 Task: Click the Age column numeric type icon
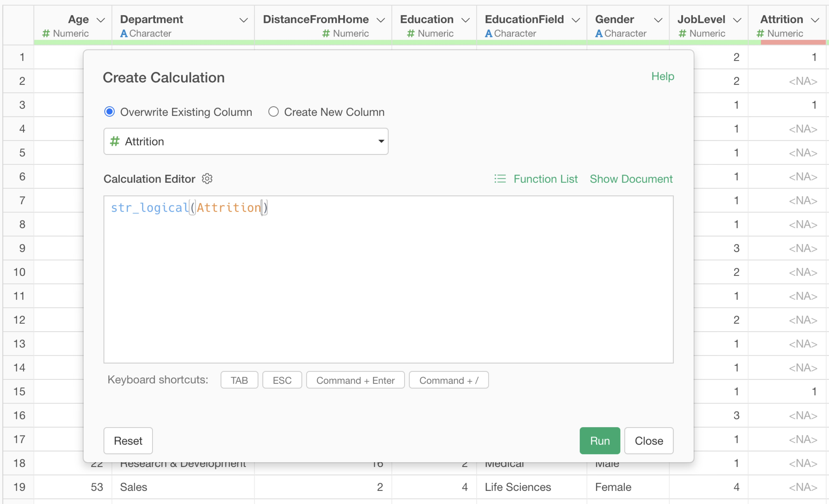pyautogui.click(x=46, y=33)
